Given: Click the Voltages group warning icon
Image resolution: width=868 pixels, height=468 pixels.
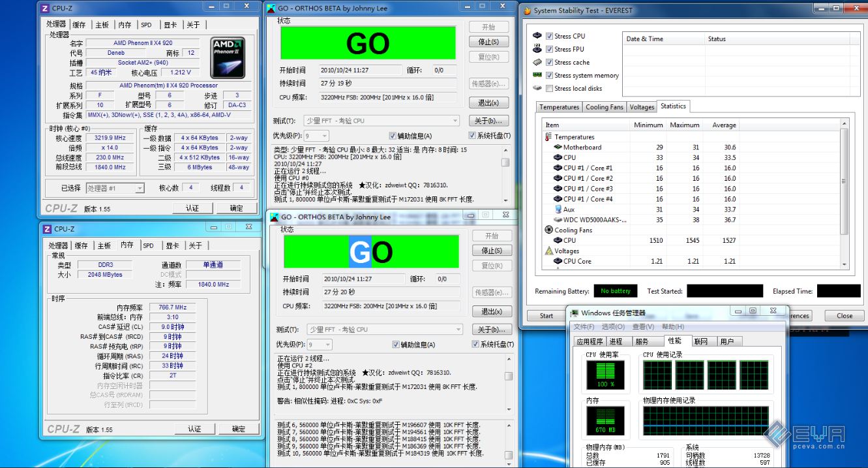Looking at the screenshot, I should 549,251.
